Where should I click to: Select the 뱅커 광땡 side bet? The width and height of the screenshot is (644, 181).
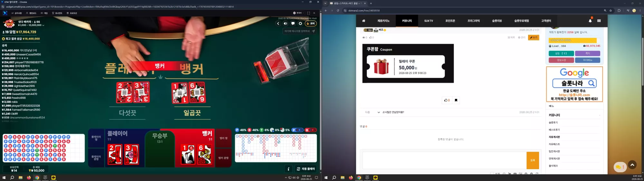coord(223,158)
